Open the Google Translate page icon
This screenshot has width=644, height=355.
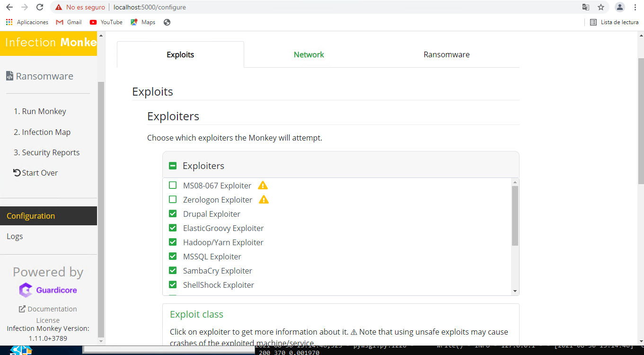click(x=586, y=7)
